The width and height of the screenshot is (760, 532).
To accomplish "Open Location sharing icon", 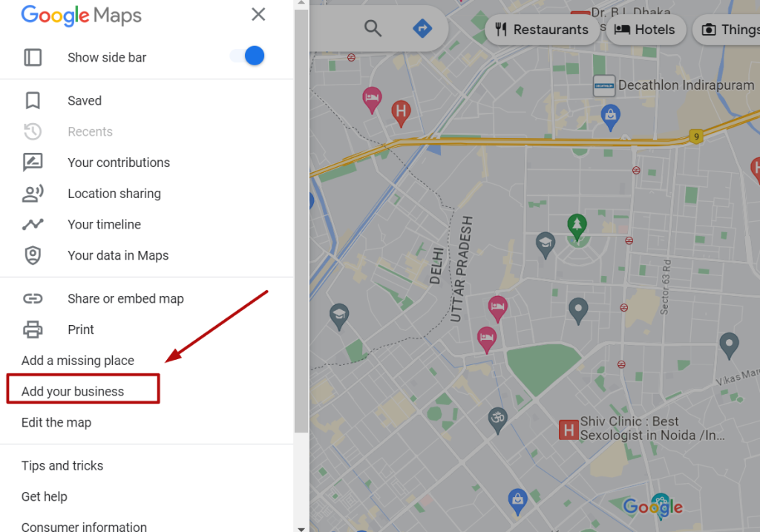I will [x=33, y=194].
